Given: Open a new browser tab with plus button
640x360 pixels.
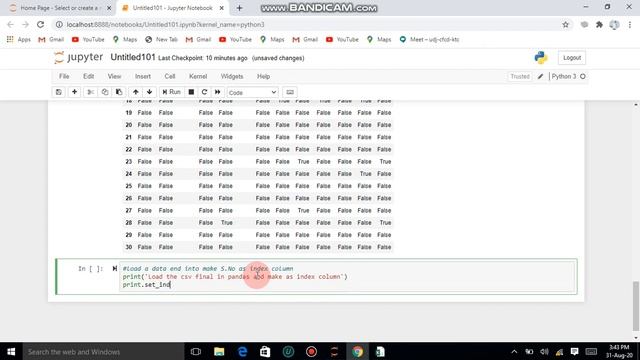Looking at the screenshot, I should coord(240,8).
